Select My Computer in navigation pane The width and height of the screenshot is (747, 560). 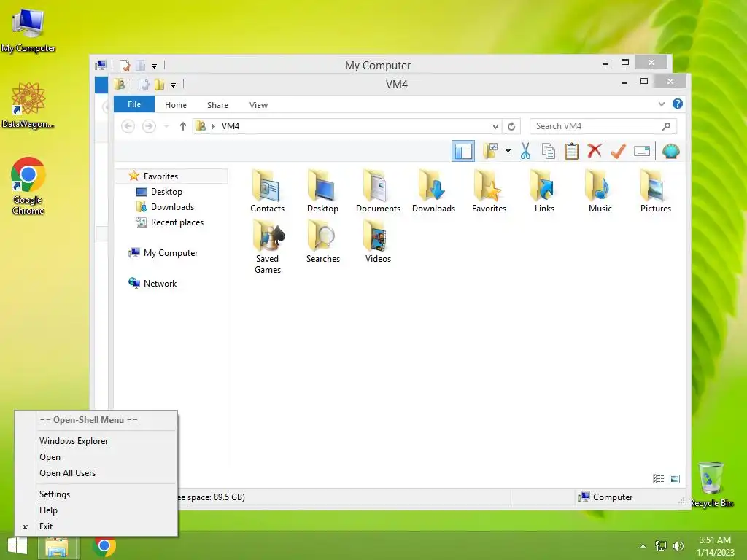pyautogui.click(x=171, y=253)
